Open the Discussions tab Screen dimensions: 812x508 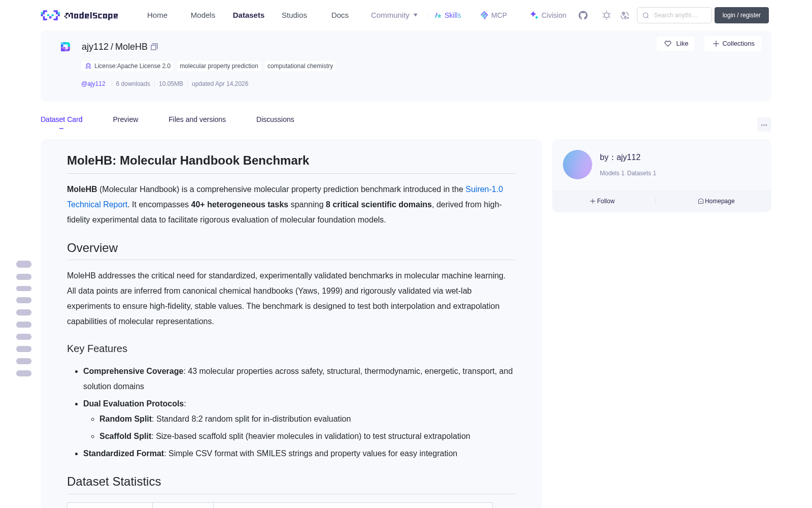tap(275, 119)
